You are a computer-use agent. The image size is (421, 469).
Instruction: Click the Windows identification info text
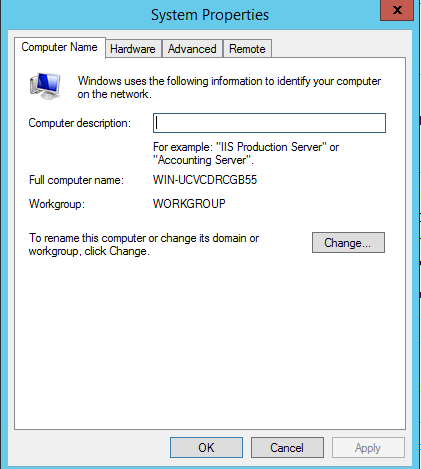(229, 87)
